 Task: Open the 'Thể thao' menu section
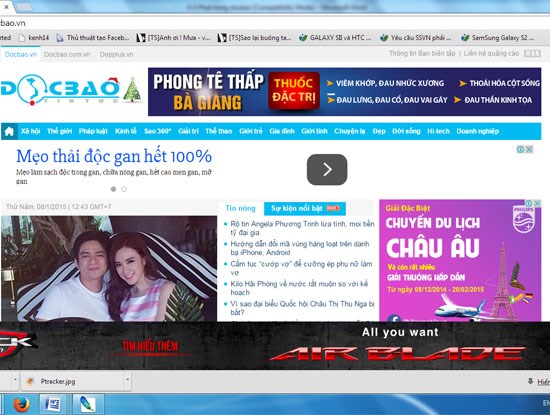pos(219,131)
